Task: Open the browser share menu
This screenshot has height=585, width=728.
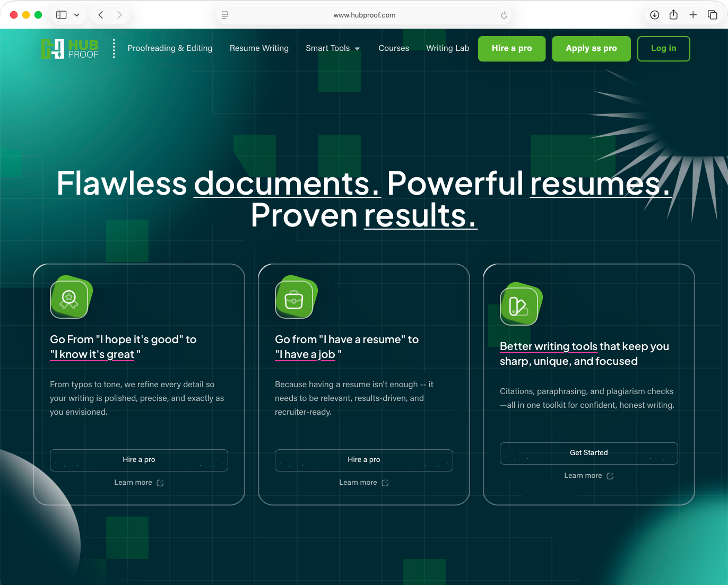Action: [673, 15]
